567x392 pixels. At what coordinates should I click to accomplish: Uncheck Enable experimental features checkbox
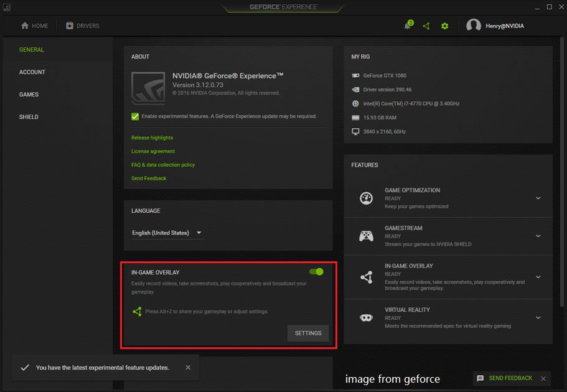[x=135, y=116]
